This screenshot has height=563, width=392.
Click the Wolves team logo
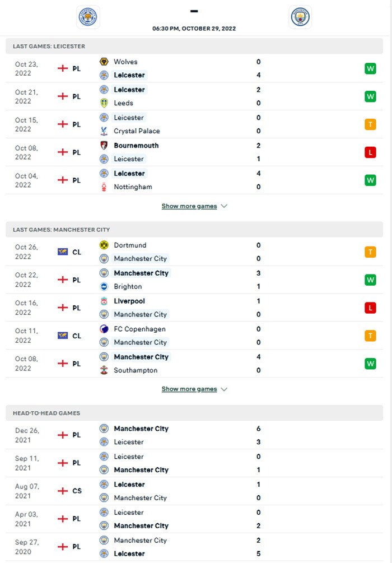104,62
